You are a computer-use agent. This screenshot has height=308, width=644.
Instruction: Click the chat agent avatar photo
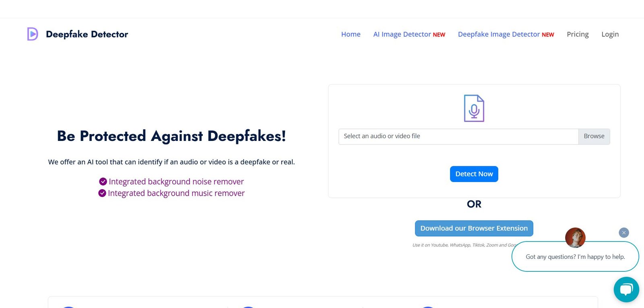coord(575,238)
